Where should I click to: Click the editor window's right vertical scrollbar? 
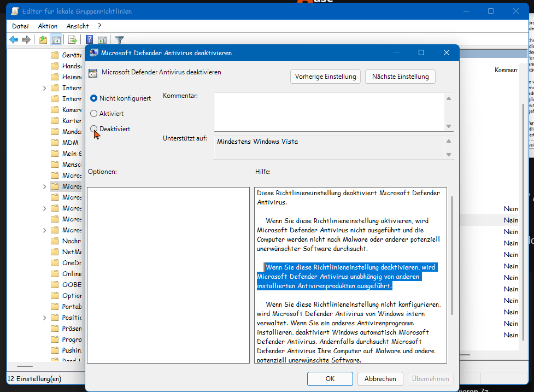(523, 221)
